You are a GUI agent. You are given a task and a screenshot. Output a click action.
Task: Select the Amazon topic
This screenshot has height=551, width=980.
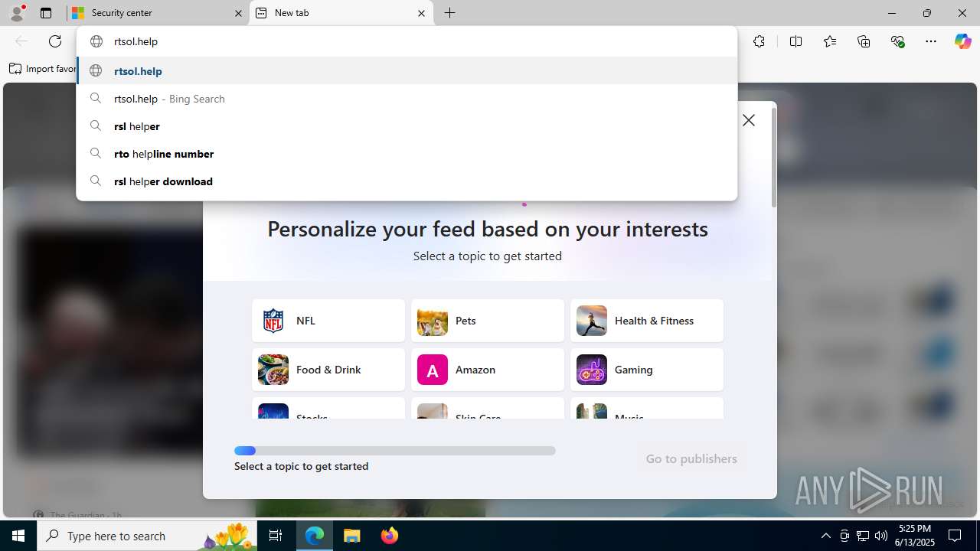click(x=488, y=370)
